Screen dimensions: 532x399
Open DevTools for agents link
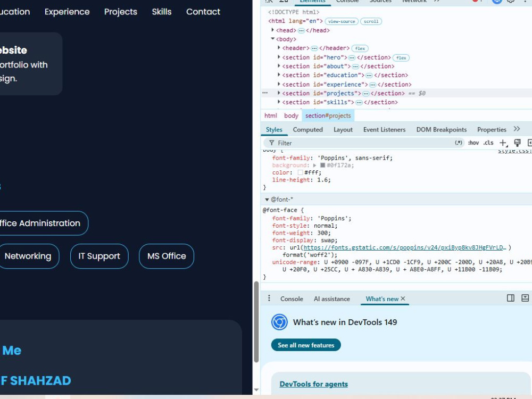[313, 384]
